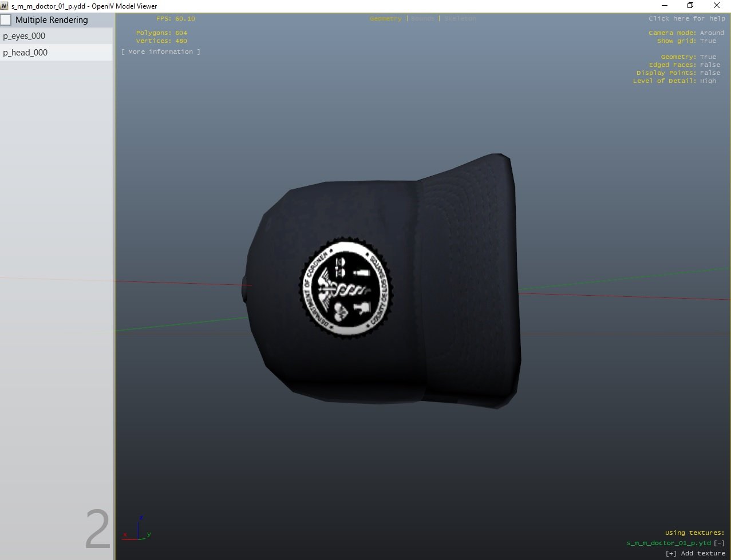Change the Level of Detail setting
This screenshot has width=731, height=560.
coord(674,81)
